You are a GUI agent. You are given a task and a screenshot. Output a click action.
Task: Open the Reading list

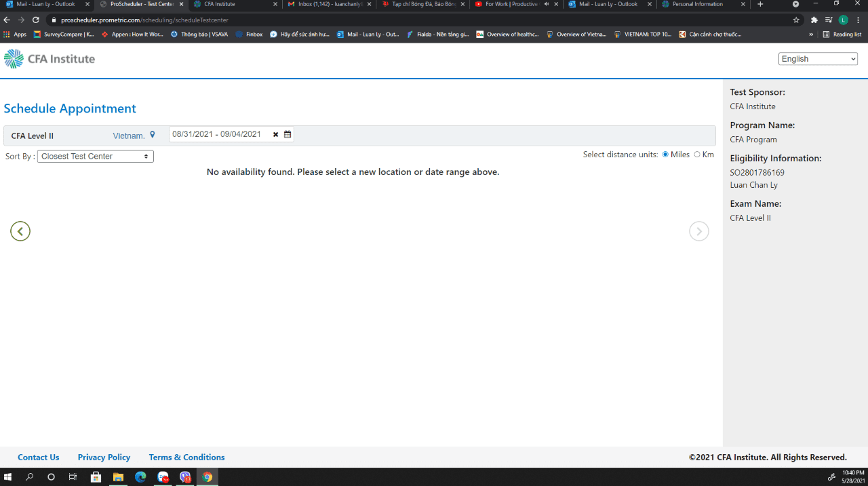tap(842, 34)
